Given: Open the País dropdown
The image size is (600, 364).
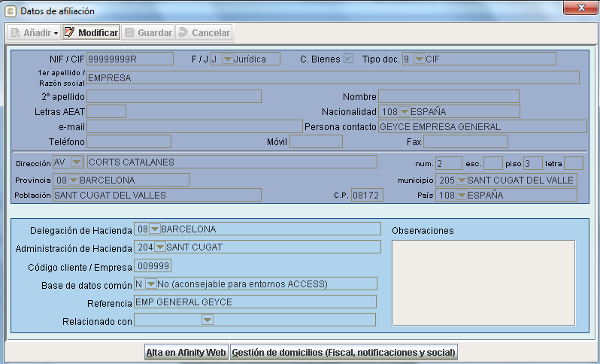Looking at the screenshot, I should [461, 195].
